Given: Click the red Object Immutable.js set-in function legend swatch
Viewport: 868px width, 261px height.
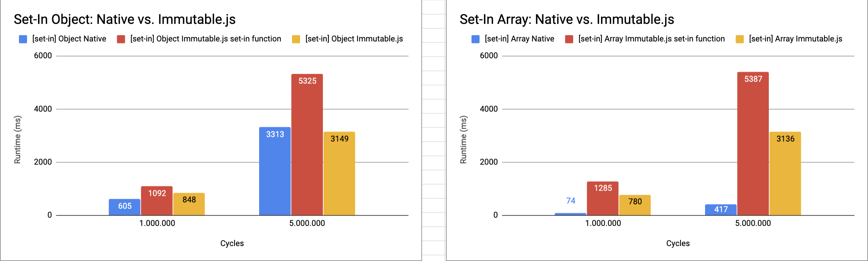Looking at the screenshot, I should coord(121,39).
